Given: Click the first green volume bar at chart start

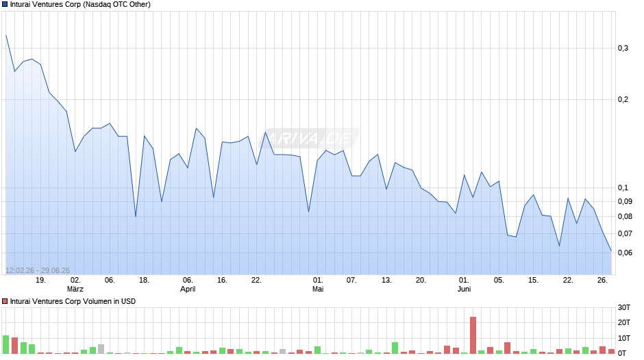Looking at the screenshot, I should (5, 344).
